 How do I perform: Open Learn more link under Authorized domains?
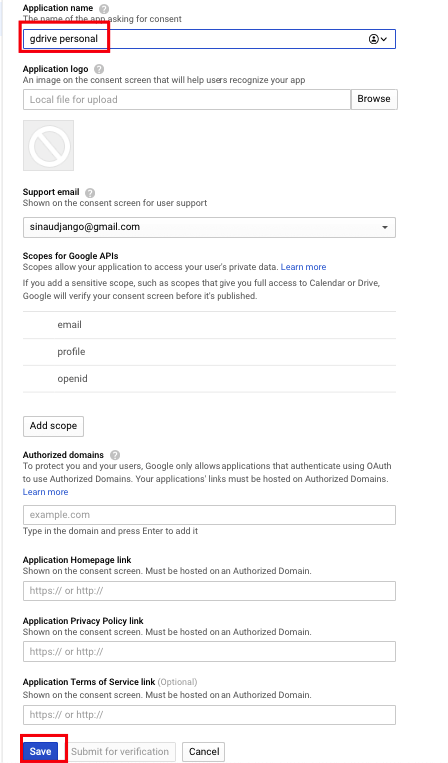coord(45,492)
